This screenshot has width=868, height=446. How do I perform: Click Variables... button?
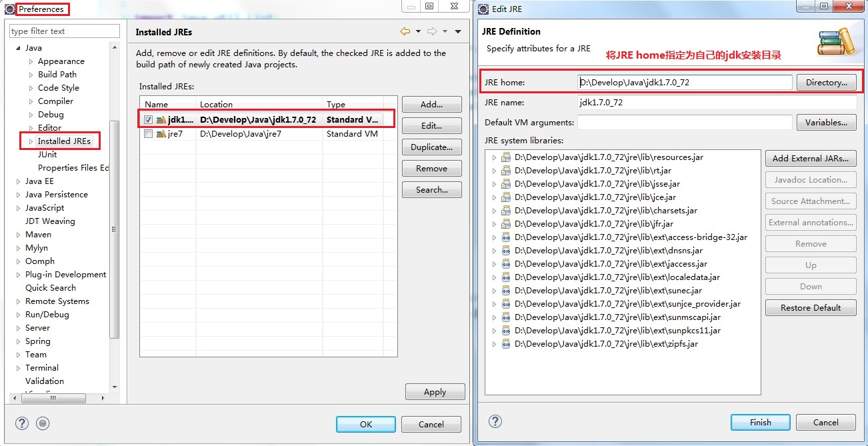827,123
